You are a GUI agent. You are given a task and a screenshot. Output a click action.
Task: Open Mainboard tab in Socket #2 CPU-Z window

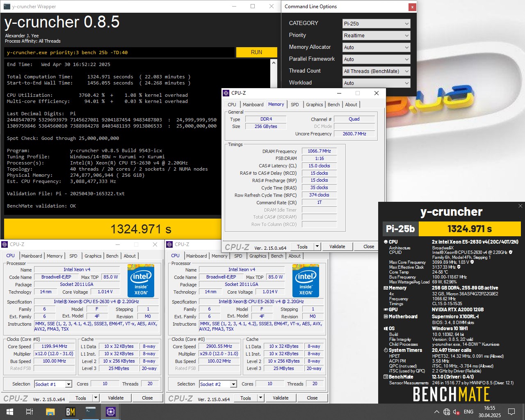coord(196,256)
